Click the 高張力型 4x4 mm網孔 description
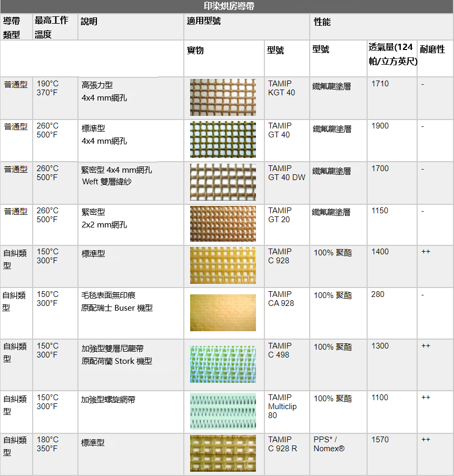The height and width of the screenshot is (476, 454). coord(104,92)
